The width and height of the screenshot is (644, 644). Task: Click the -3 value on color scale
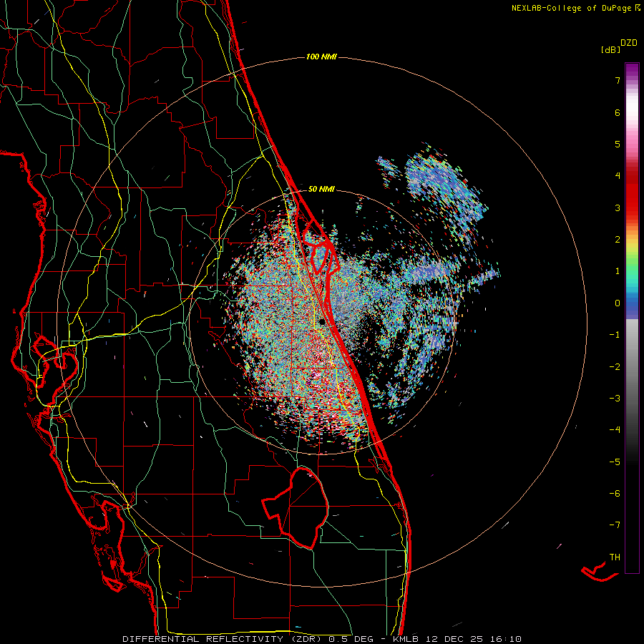tap(615, 399)
